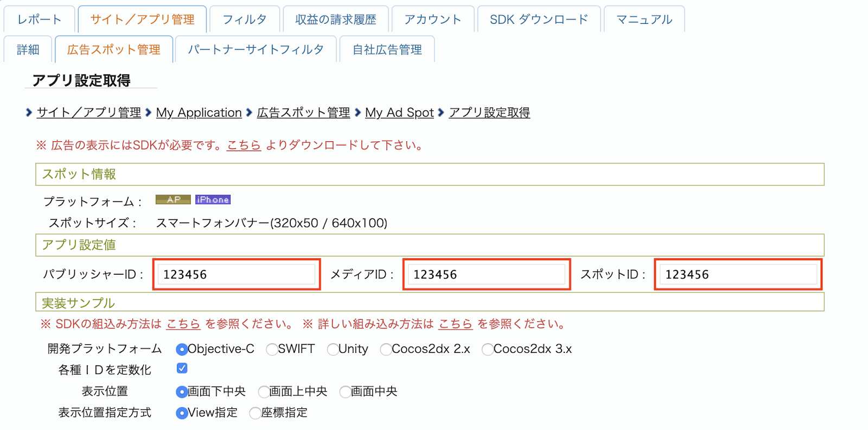Open the レポート tab

[39, 20]
